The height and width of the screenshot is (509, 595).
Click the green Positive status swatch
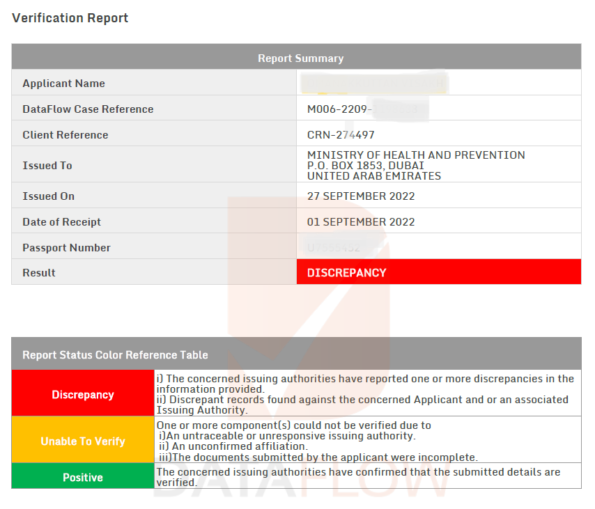point(83,476)
